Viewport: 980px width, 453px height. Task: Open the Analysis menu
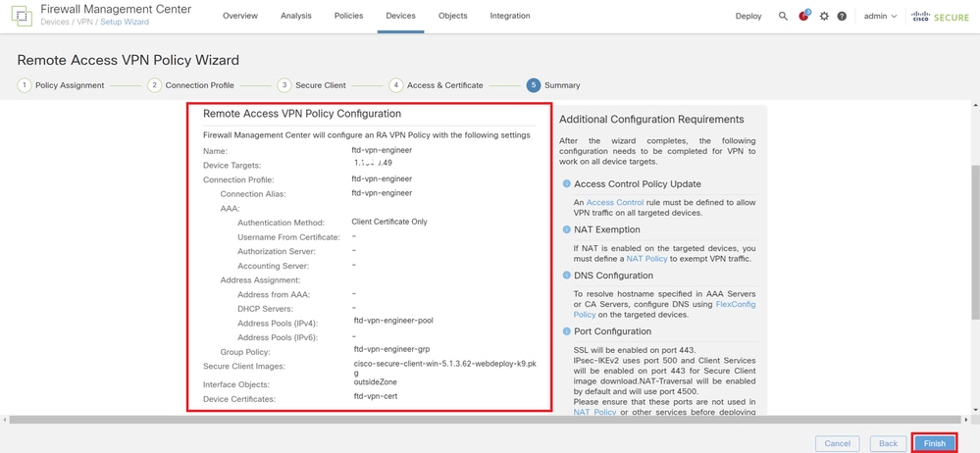296,16
